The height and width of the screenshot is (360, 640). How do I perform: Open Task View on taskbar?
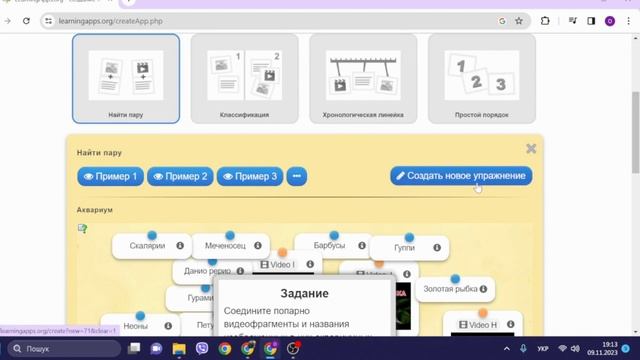134,348
